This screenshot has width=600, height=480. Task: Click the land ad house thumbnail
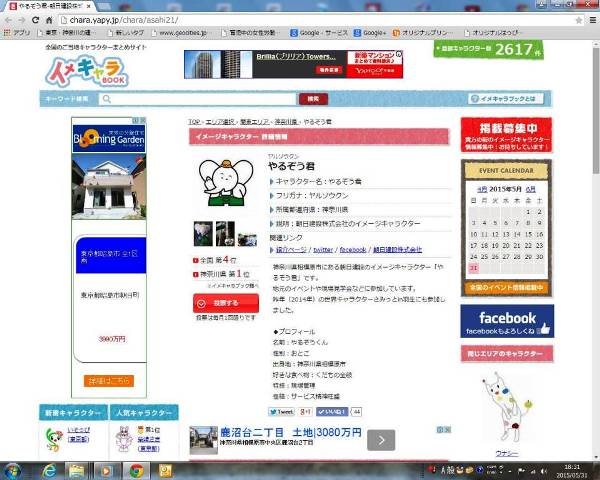[204, 441]
